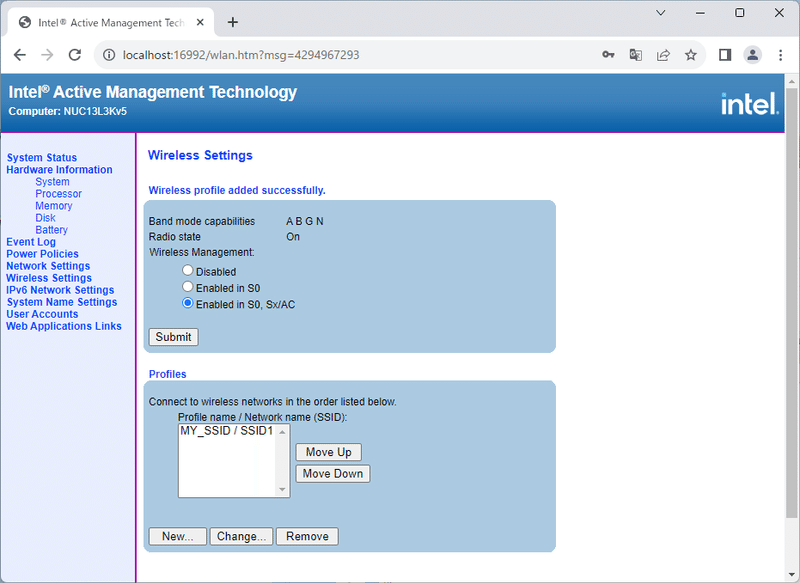Go back to the previous page
Screen dimensions: 800x583
tap(20, 55)
